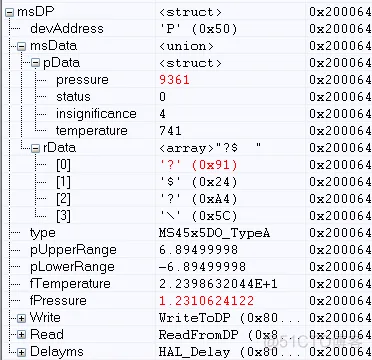Select the pLowerRange variable name
The height and width of the screenshot is (360, 372).
pos(72,267)
